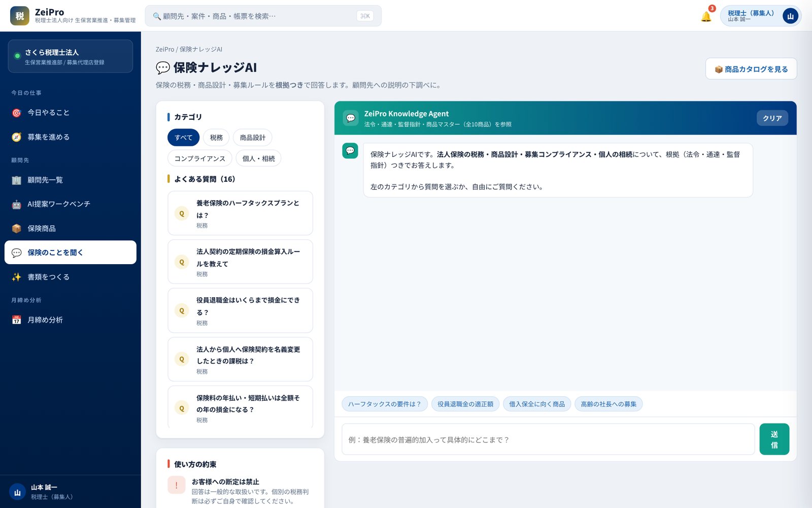Pick the 保険料の年払い・短期払い question
The image size is (812, 508).
click(x=240, y=407)
